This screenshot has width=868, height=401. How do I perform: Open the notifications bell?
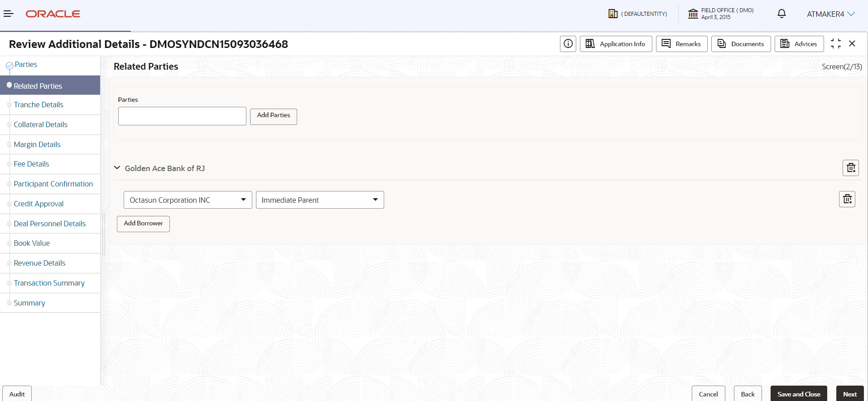(x=781, y=14)
